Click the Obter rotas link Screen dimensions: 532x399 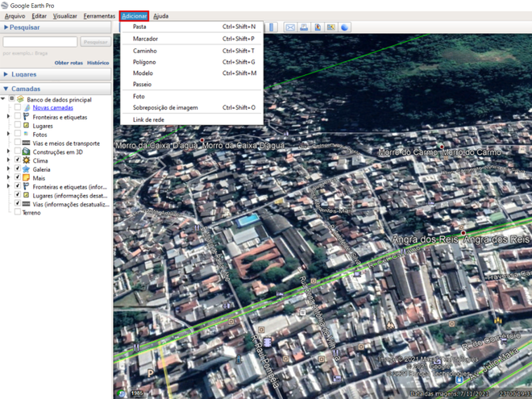click(x=69, y=63)
